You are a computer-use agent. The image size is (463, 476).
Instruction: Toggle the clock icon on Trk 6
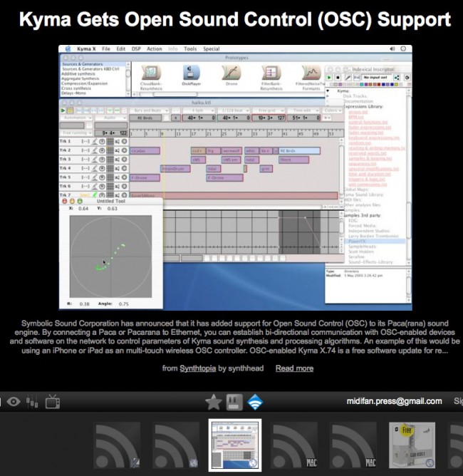coord(102,186)
